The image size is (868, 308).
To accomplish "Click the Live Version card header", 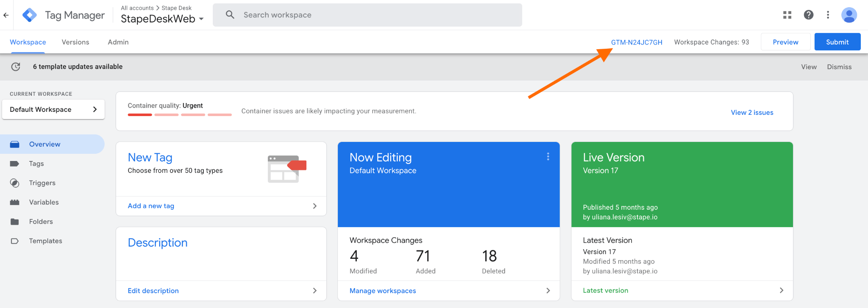I will click(682, 185).
